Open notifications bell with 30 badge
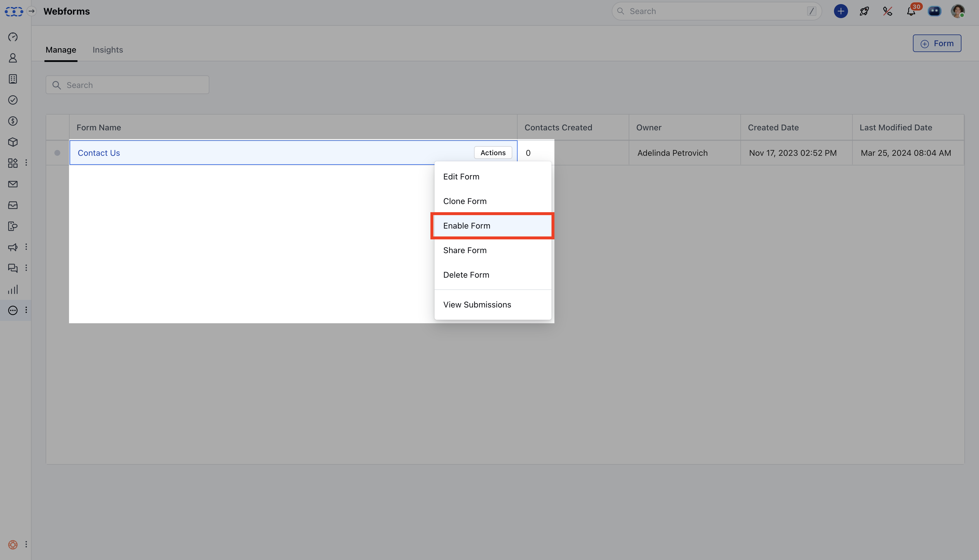This screenshot has height=560, width=979. (911, 11)
